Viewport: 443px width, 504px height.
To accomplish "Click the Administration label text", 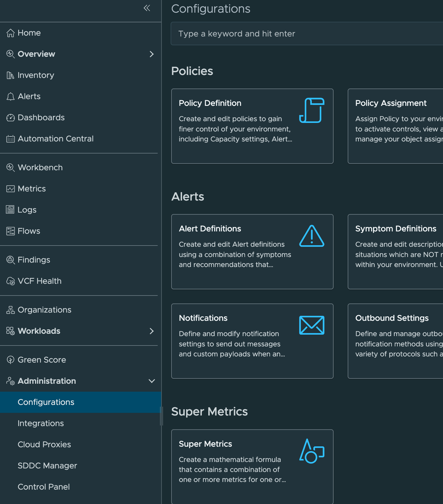I will click(x=47, y=381).
